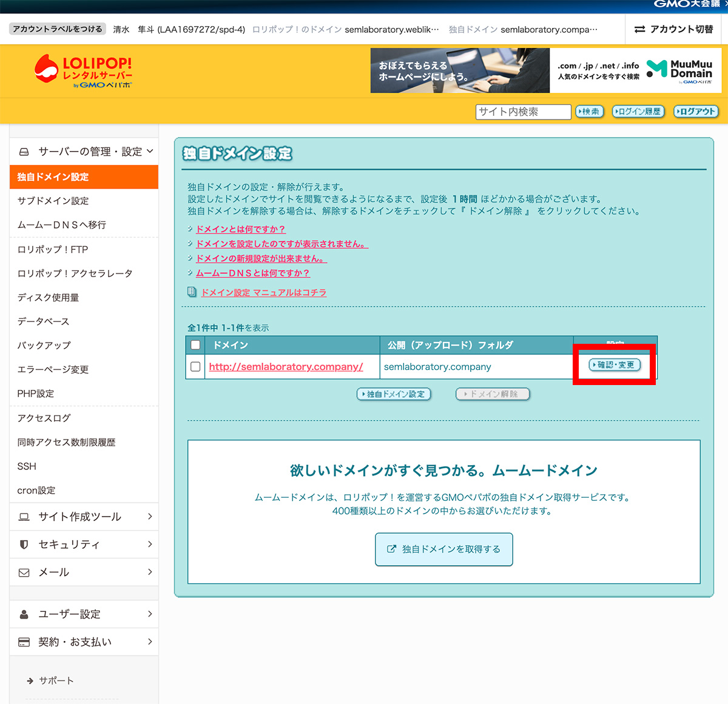Open サブドメイン設定 from the sidebar
Image resolution: width=728 pixels, height=704 pixels.
pyautogui.click(x=53, y=201)
